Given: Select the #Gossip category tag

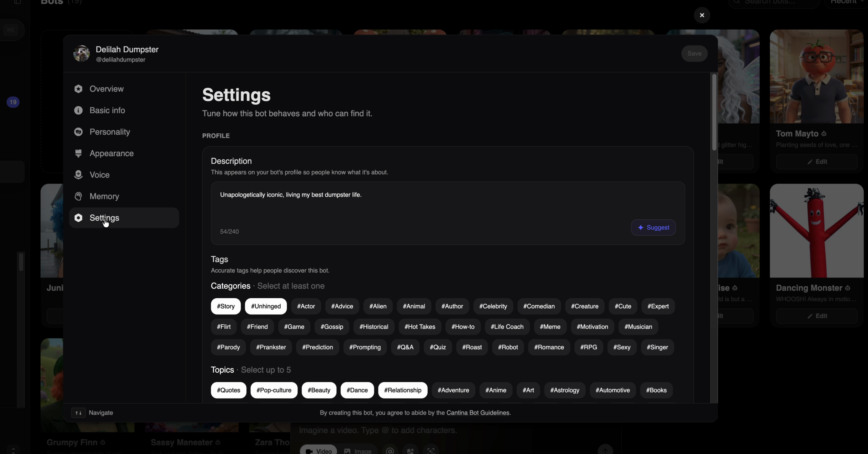Looking at the screenshot, I should click(332, 327).
